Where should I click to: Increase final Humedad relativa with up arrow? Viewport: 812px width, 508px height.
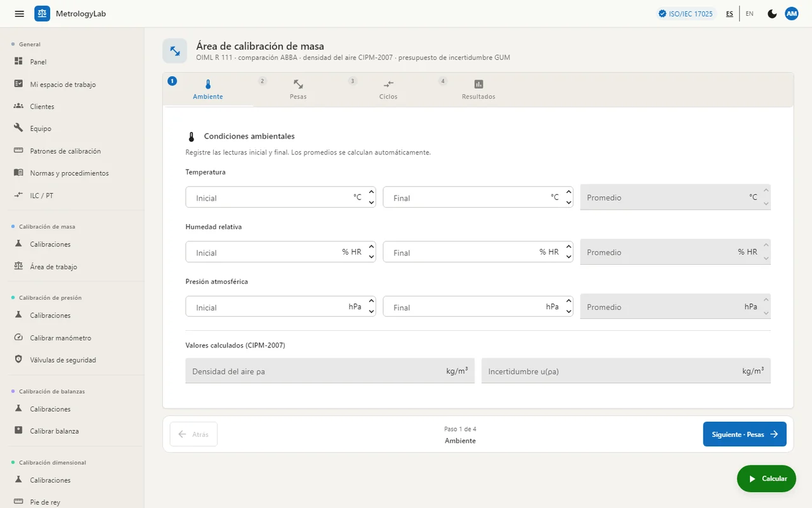point(568,246)
